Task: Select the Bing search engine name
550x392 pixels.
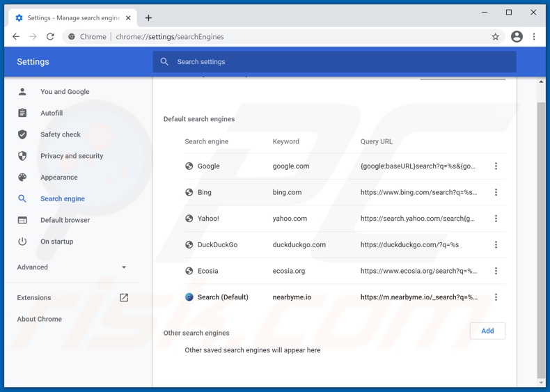Action: click(205, 192)
